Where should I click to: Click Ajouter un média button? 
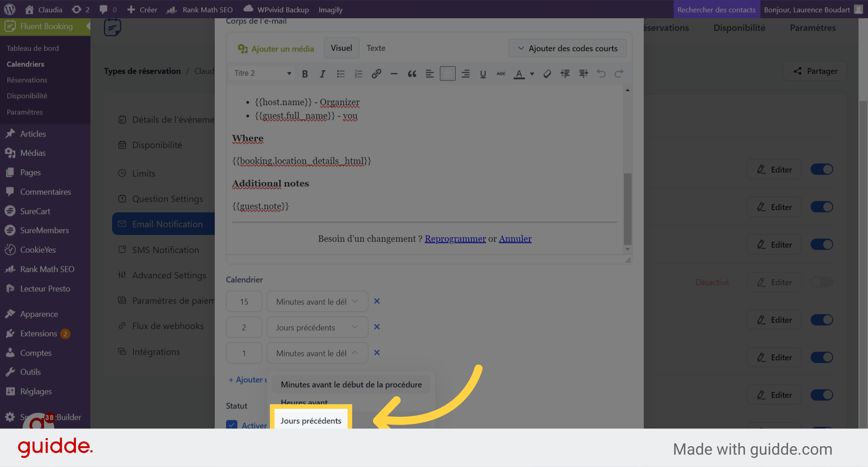(276, 48)
